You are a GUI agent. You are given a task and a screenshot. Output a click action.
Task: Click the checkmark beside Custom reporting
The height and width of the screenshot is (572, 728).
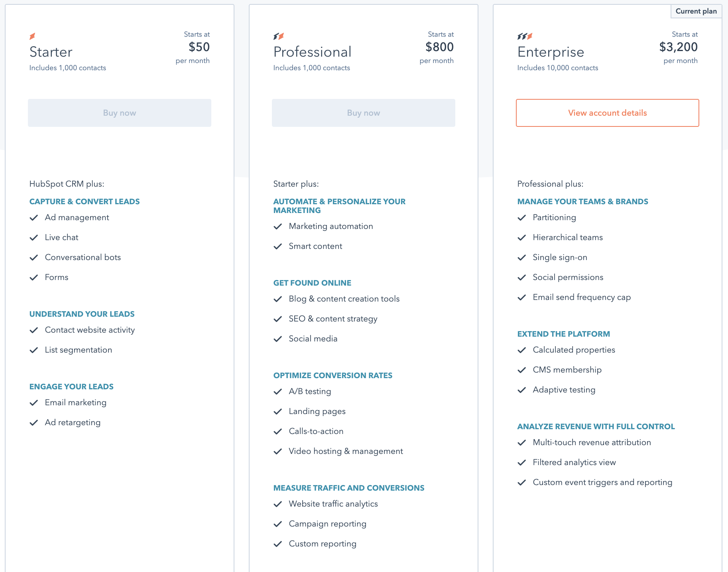(278, 544)
